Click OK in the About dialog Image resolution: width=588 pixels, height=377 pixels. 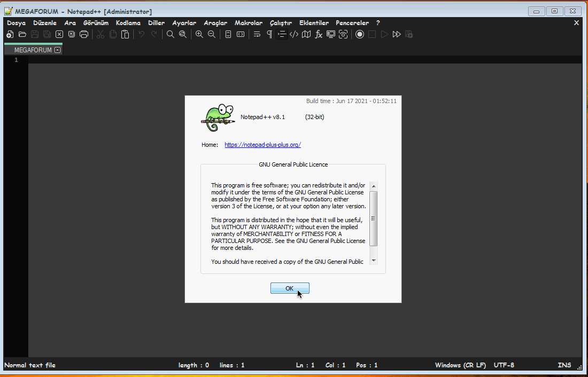coord(290,288)
